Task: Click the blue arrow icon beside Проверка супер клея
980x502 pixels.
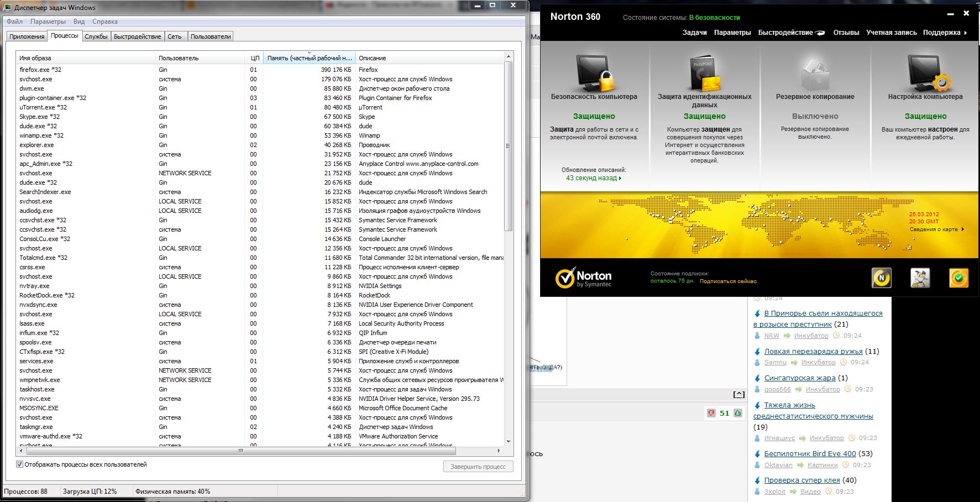Action: [757, 480]
